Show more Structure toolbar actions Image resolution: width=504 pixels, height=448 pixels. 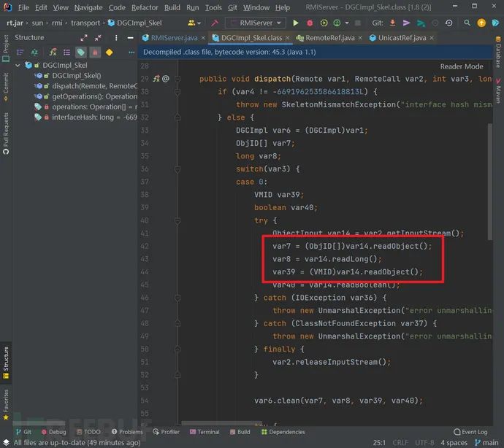click(131, 53)
